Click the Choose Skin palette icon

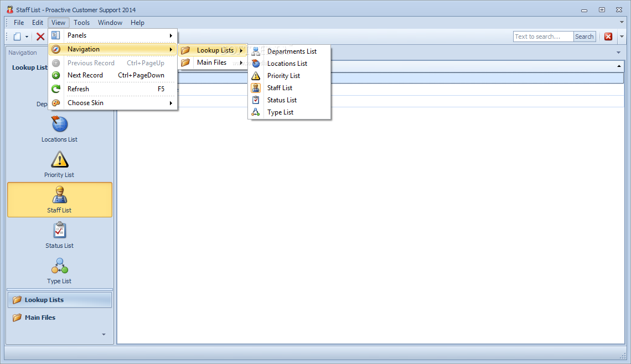56,103
